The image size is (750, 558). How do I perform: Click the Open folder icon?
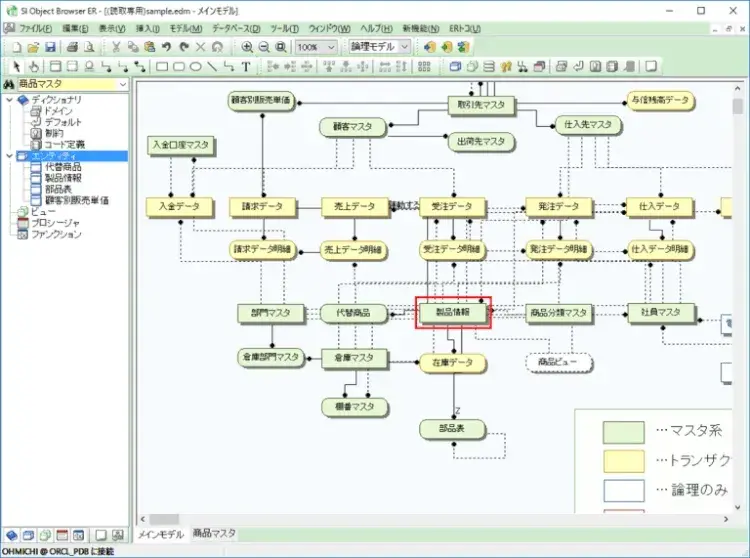click(34, 47)
